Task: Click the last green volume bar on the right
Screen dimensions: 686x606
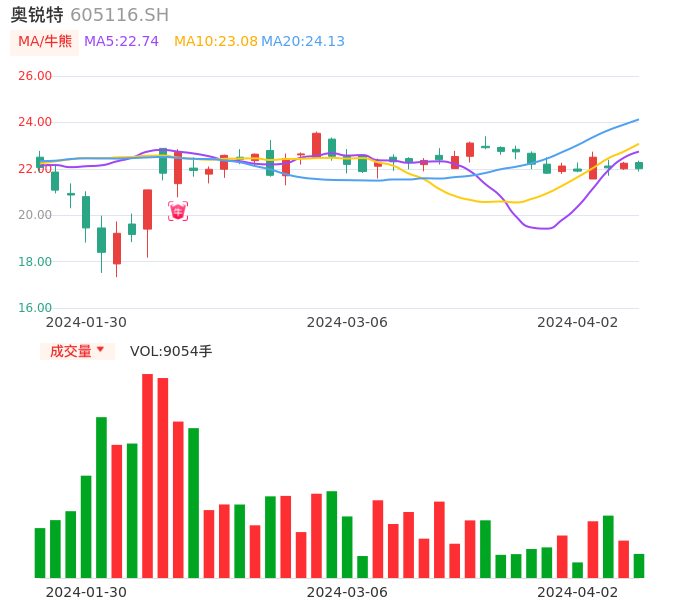Action: point(639,566)
